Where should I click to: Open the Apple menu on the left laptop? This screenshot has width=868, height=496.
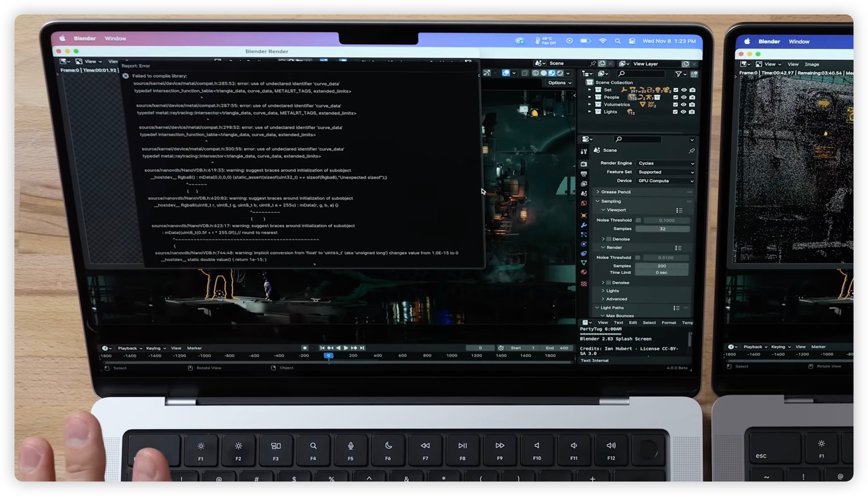tap(62, 38)
